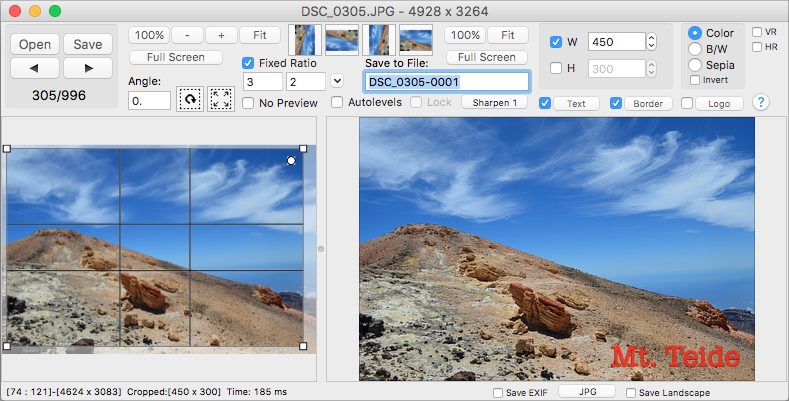Enable the No Preview checkbox
Viewport: 789px width, 401px height.
click(248, 103)
